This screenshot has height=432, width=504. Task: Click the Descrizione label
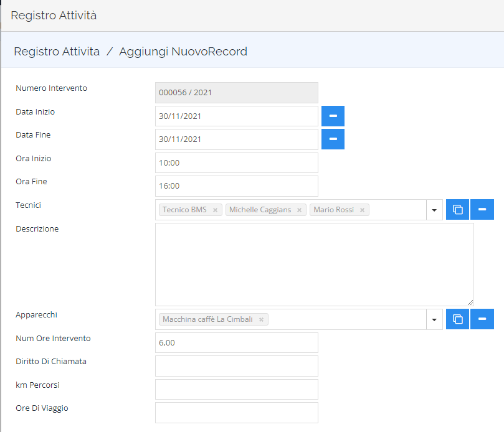37,228
